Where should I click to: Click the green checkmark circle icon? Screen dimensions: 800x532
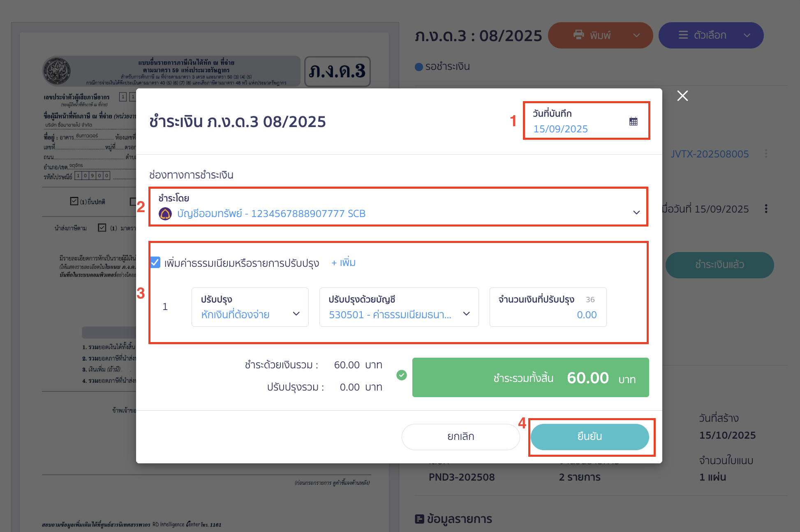pyautogui.click(x=402, y=375)
